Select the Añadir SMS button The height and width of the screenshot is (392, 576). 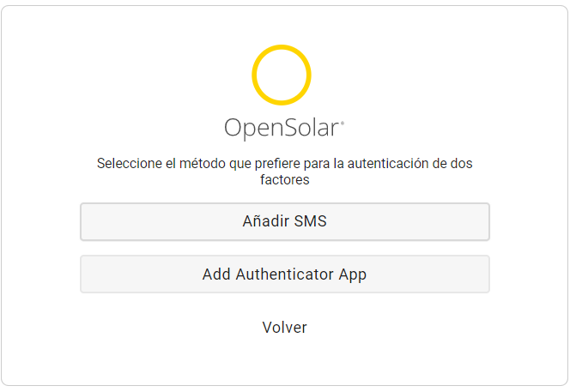tap(285, 221)
